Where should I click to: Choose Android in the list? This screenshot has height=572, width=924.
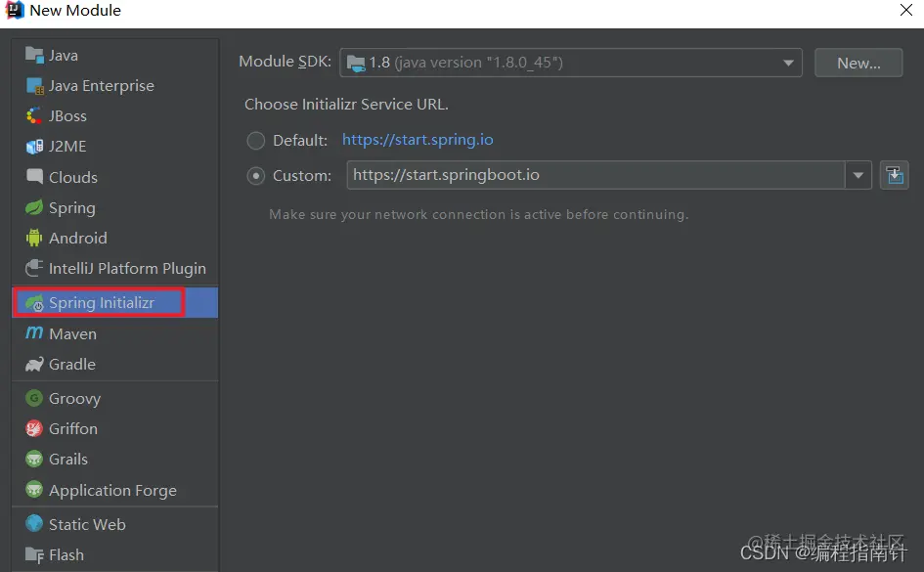coord(115,238)
